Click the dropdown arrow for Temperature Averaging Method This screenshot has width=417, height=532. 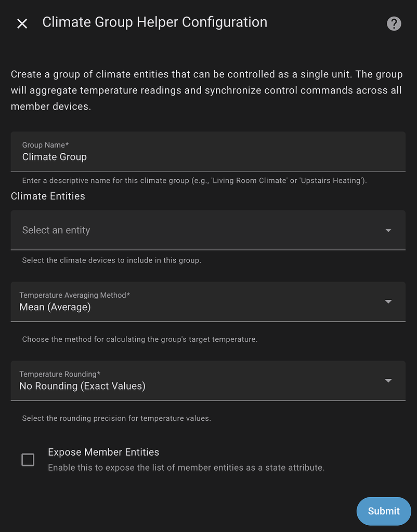(388, 301)
